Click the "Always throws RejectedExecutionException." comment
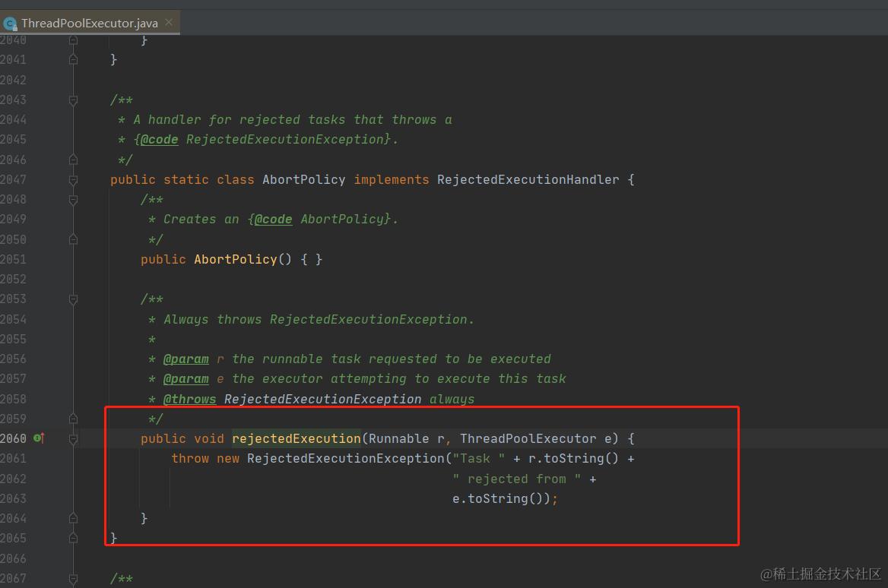The height and width of the screenshot is (588, 888). (319, 319)
